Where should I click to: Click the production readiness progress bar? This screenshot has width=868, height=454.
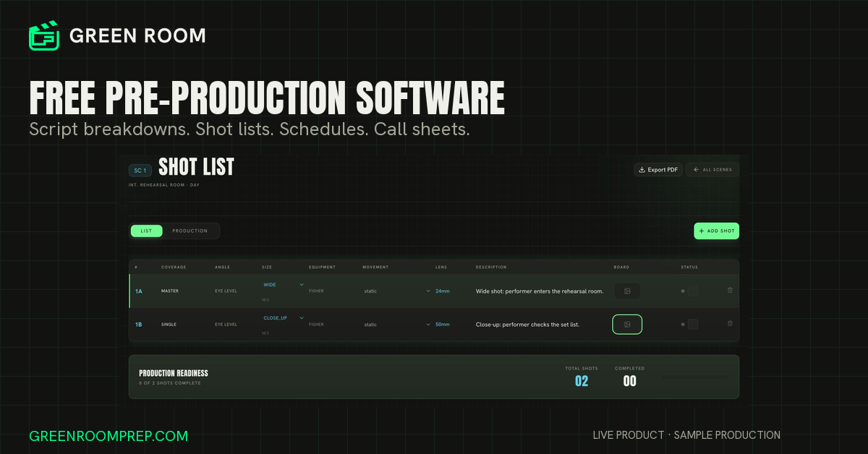coord(695,376)
